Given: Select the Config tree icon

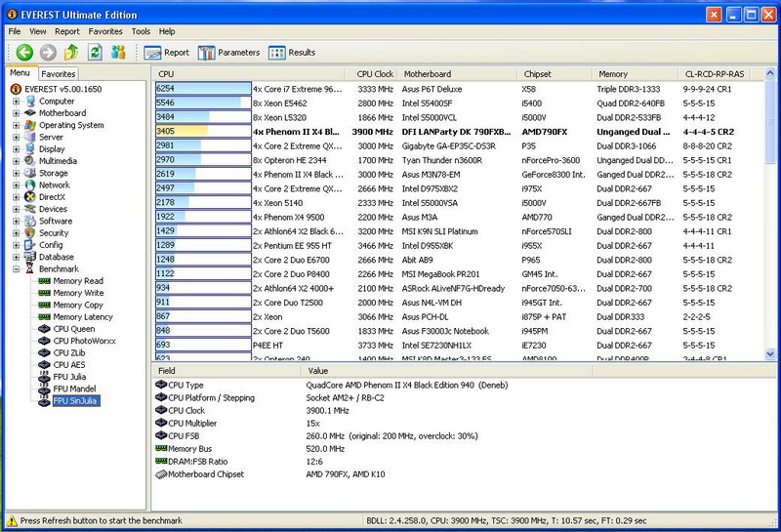Looking at the screenshot, I should click(30, 245).
